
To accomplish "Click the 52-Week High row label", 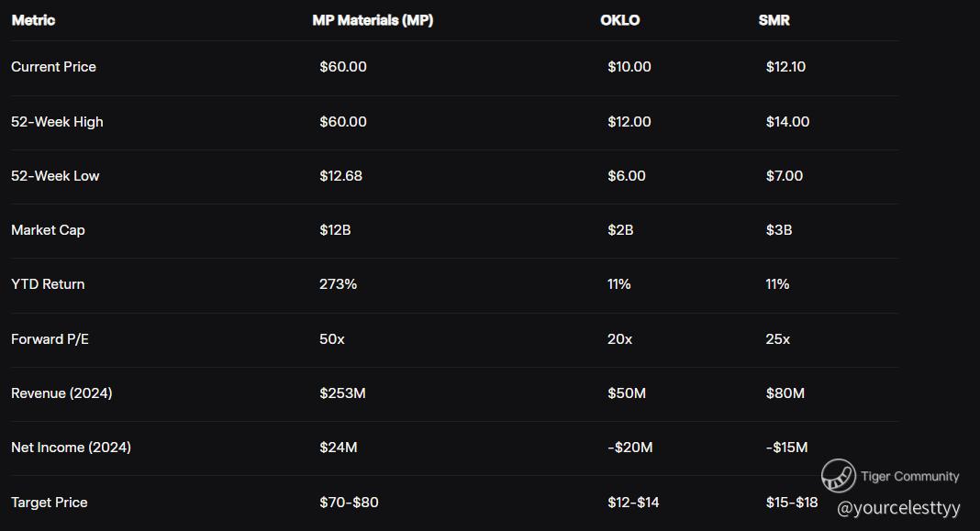I will [x=57, y=122].
